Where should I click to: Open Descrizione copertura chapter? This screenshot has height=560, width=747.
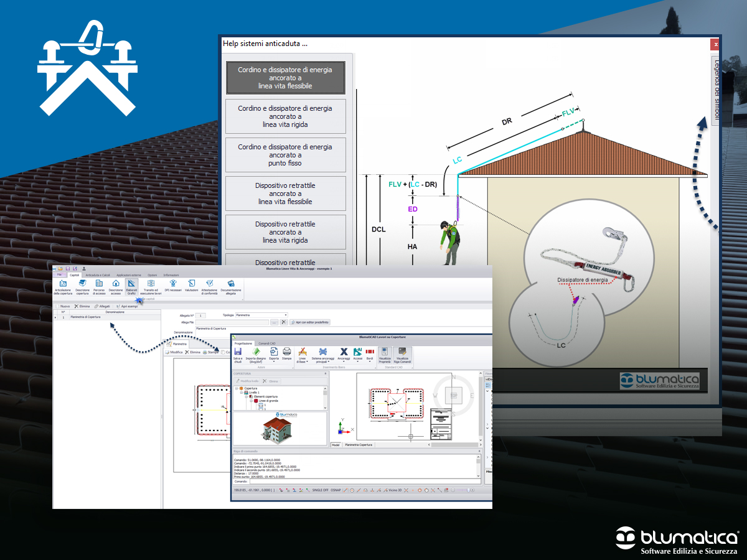[x=82, y=286]
